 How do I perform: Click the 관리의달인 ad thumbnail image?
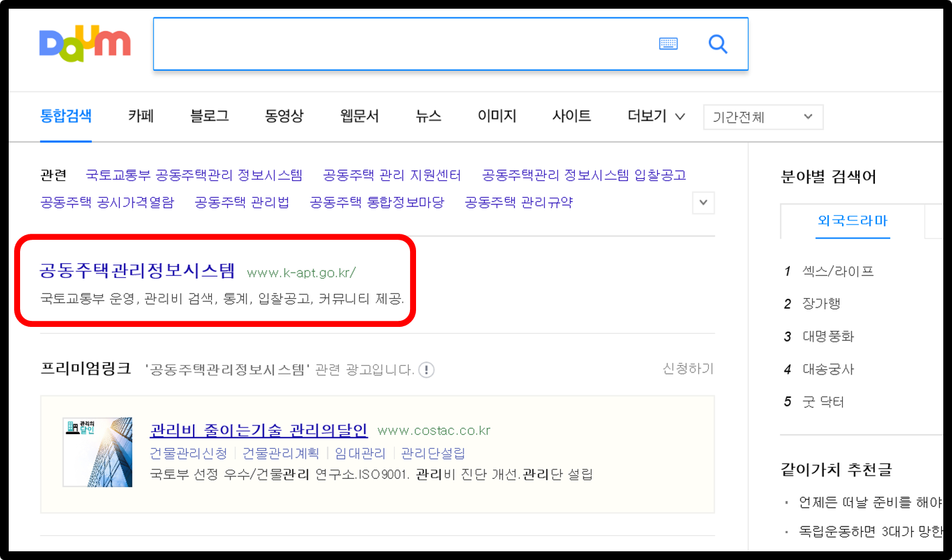(x=97, y=452)
